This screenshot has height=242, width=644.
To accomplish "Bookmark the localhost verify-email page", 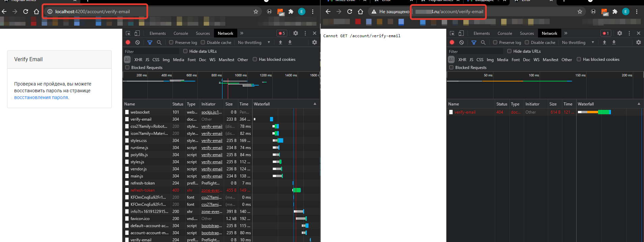I will click(x=256, y=11).
